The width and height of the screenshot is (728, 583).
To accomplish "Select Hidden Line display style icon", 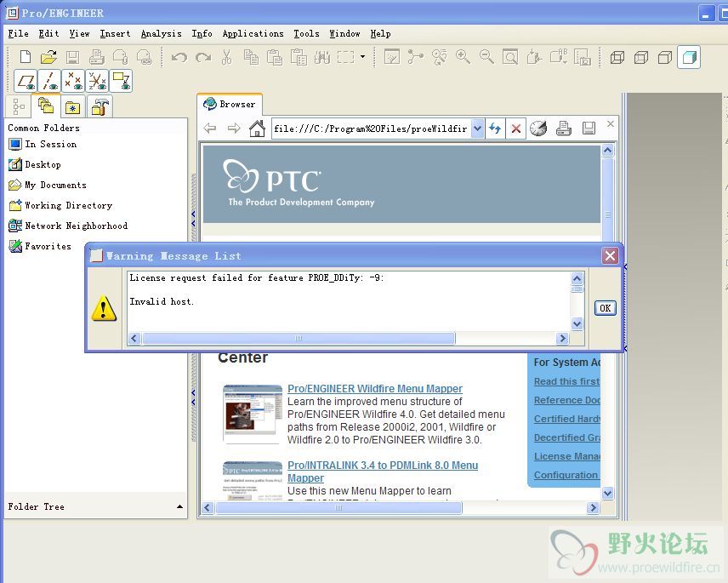I will point(641,57).
